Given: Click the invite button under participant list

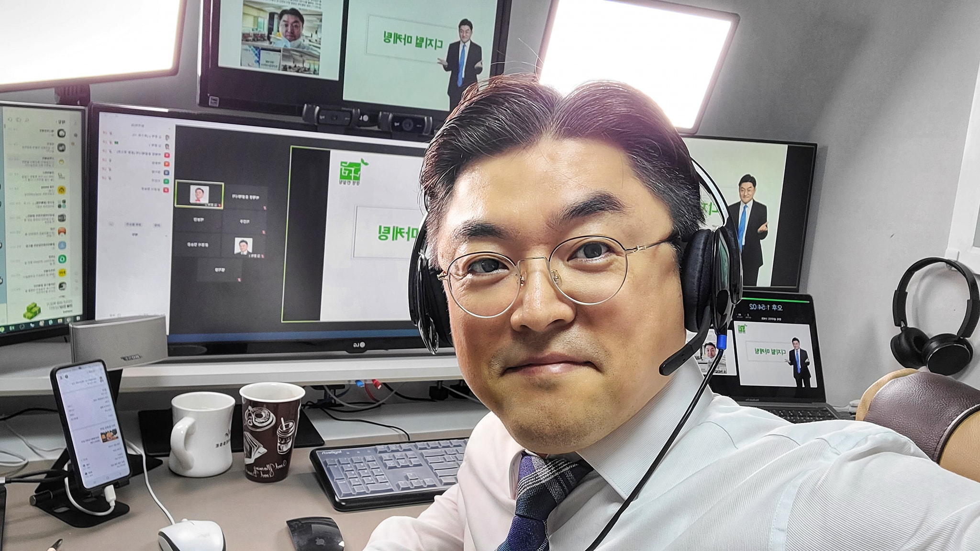Looking at the screenshot, I should (x=157, y=225).
